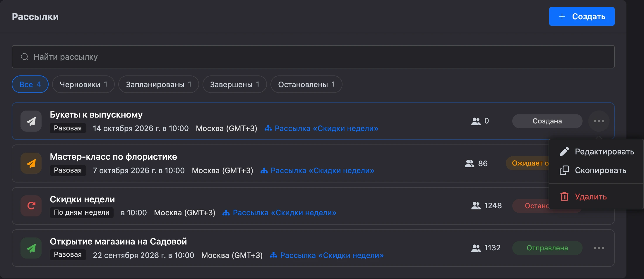Click the search magnifier icon

pos(25,57)
